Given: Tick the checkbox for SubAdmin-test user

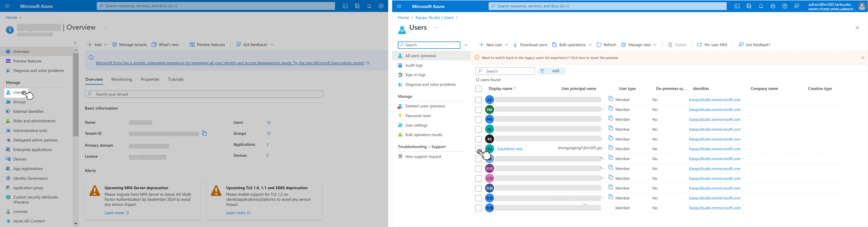Looking at the screenshot, I should [478, 149].
